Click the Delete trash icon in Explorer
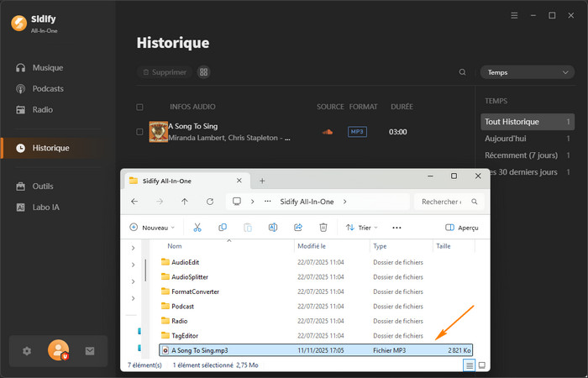Viewport: 588px width, 378px height. point(323,228)
